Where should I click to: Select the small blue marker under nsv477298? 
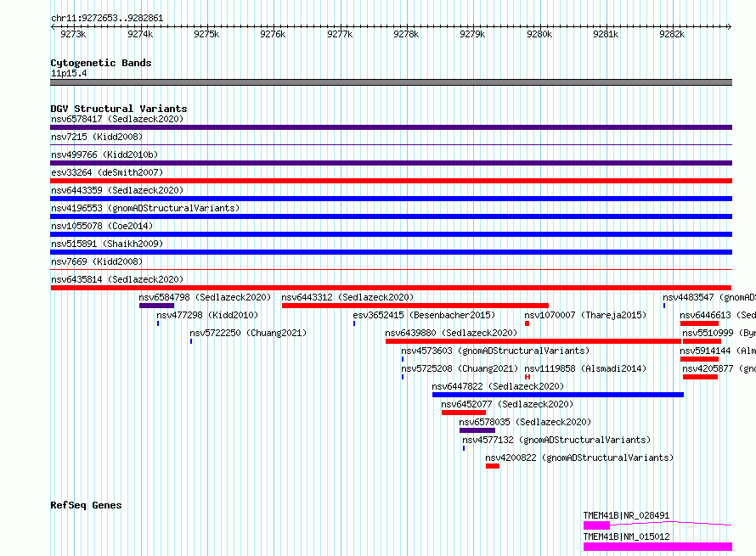[158, 323]
